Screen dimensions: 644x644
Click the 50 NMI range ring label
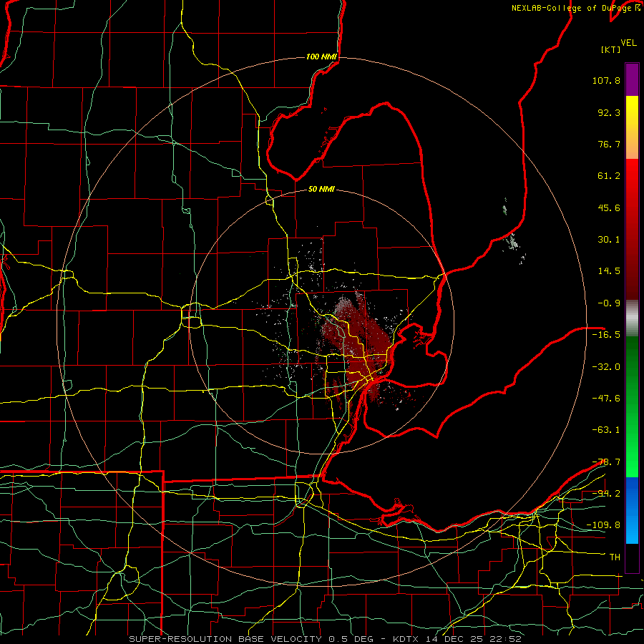(x=321, y=190)
